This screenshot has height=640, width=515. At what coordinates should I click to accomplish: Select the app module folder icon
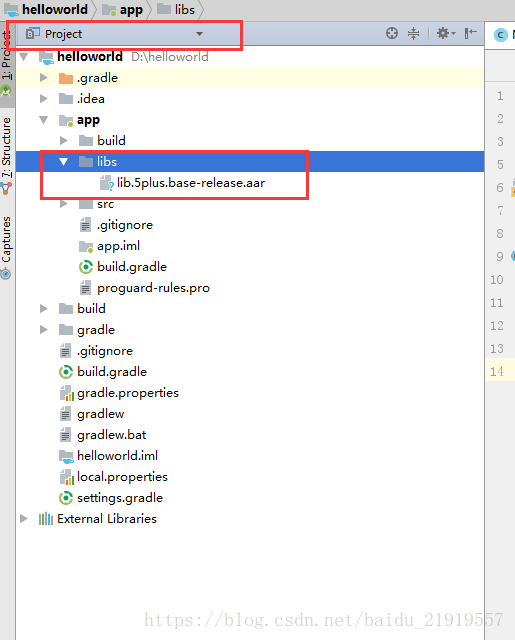[x=66, y=120]
